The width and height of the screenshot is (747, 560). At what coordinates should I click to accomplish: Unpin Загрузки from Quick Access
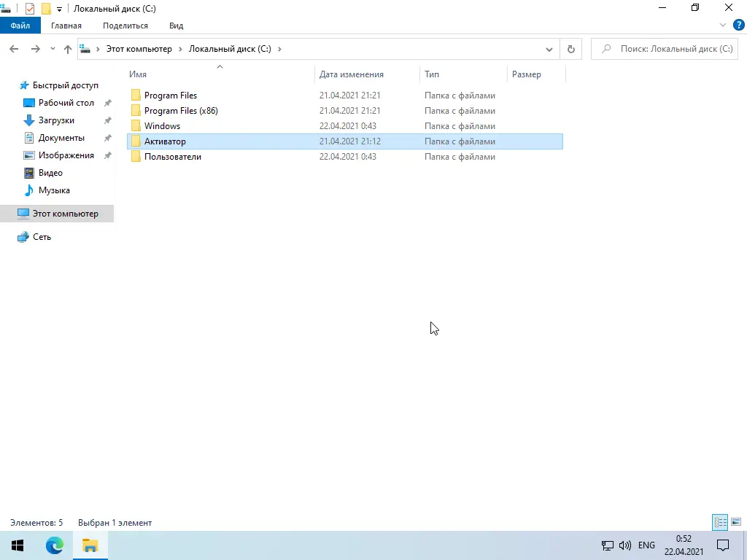(x=107, y=120)
